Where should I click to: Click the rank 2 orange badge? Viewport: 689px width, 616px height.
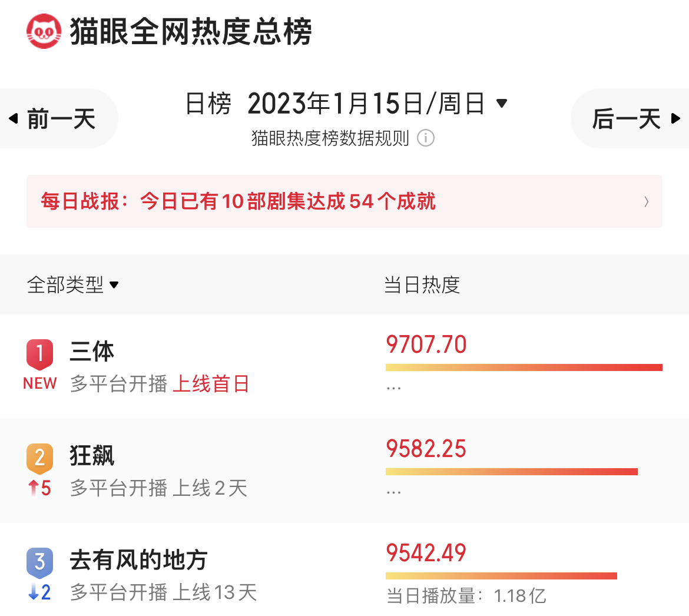pyautogui.click(x=39, y=458)
